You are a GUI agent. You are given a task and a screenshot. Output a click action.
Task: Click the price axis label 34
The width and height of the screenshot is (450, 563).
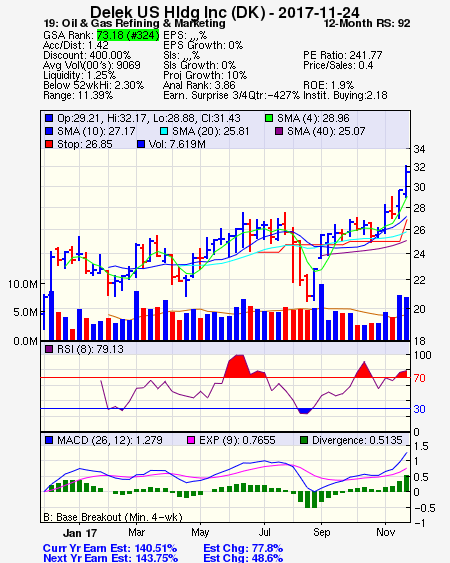click(x=419, y=149)
